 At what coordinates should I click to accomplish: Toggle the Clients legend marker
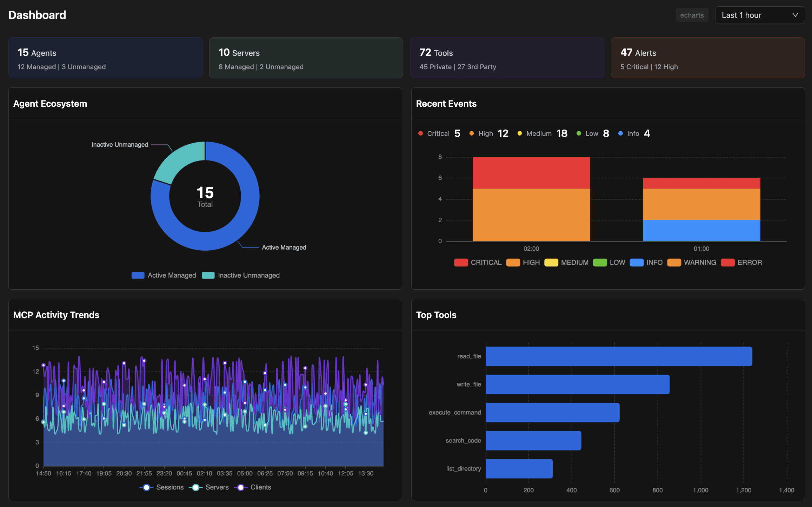[241, 487]
